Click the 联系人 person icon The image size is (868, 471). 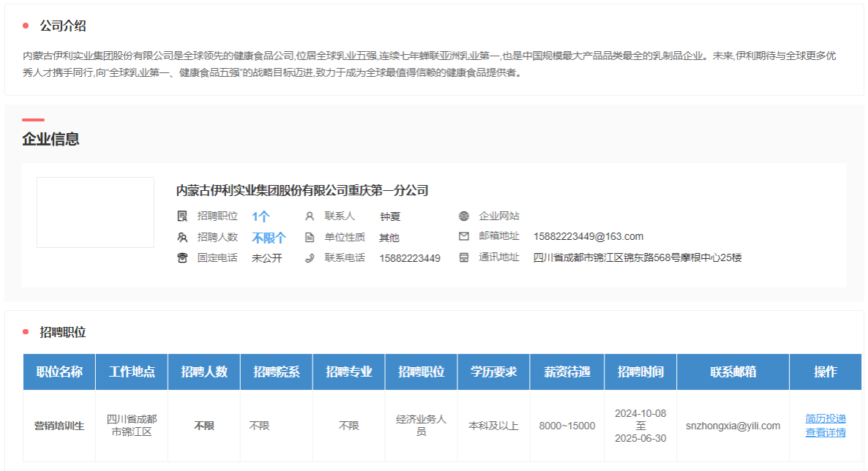coord(310,216)
